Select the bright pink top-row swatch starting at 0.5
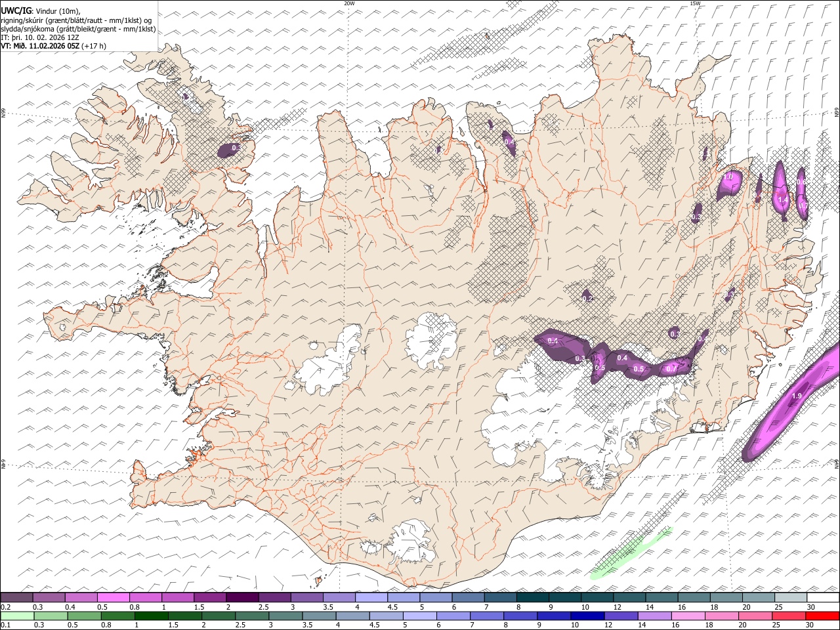840x630 pixels. tap(113, 598)
